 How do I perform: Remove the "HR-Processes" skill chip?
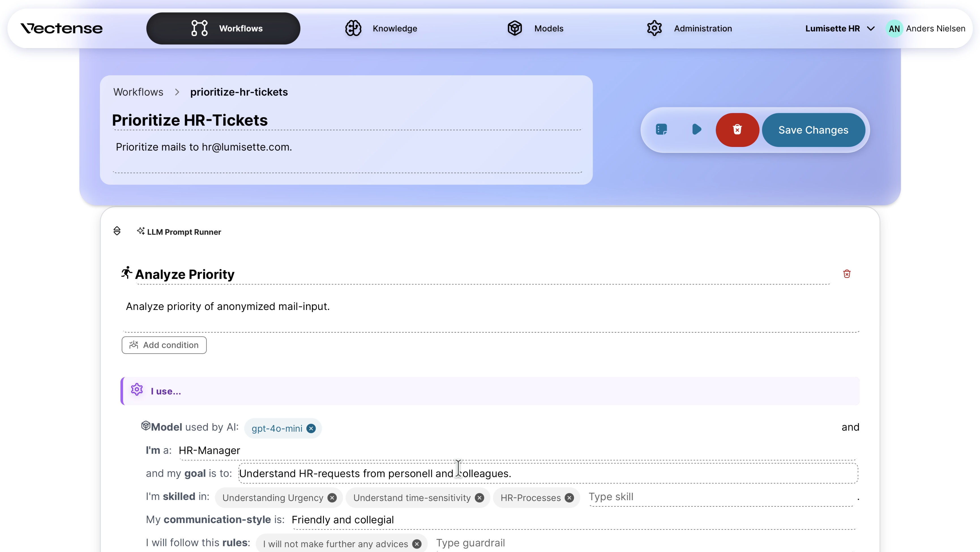click(569, 498)
